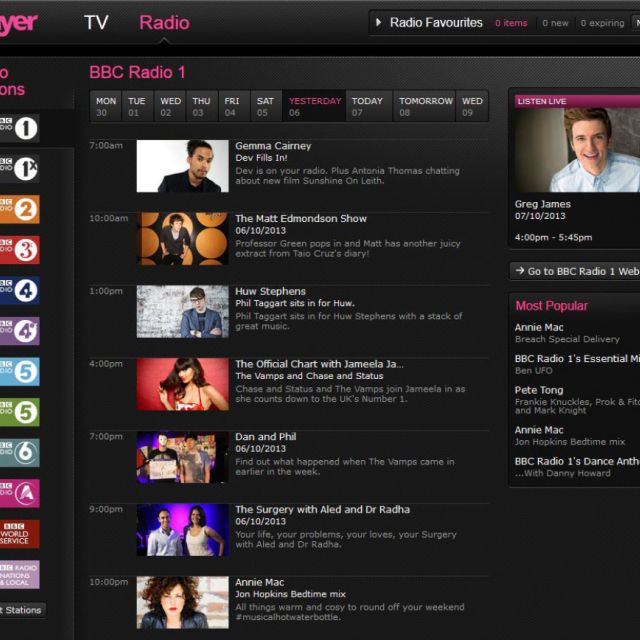Click the Greg James Listen Live image
640x640 pixels.
click(577, 150)
